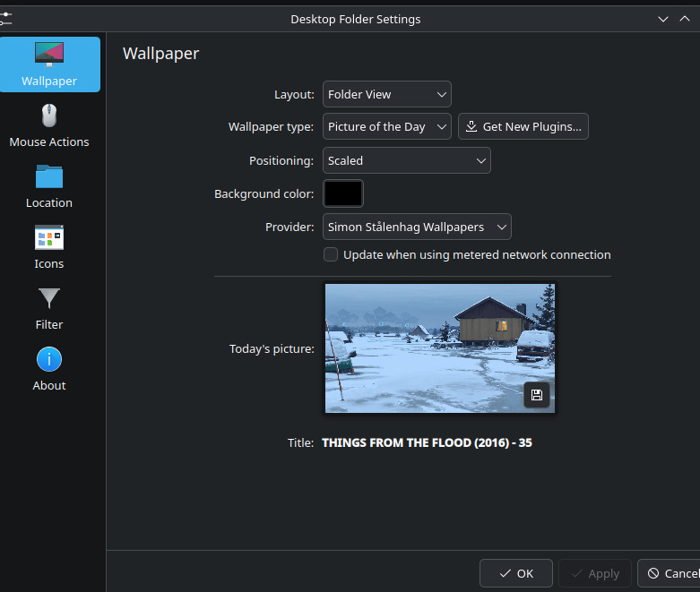Viewport: 700px width, 592px height.
Task: Cancel the settings dialog
Action: [670, 573]
